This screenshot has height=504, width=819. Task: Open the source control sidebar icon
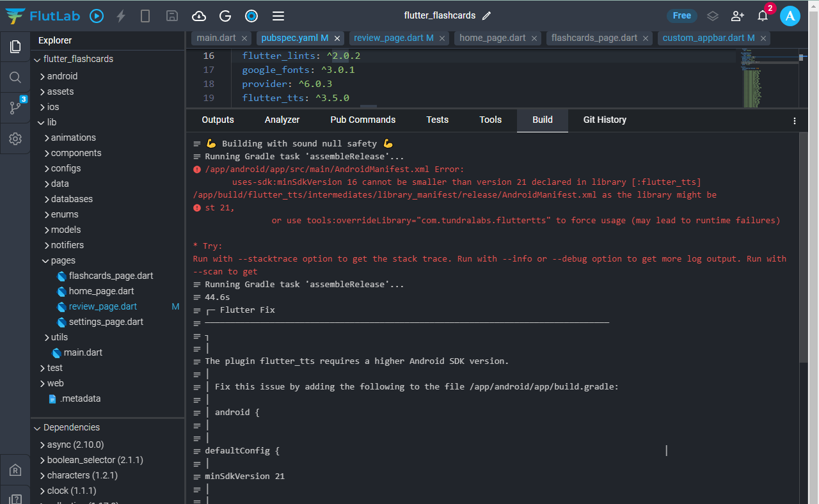point(15,107)
